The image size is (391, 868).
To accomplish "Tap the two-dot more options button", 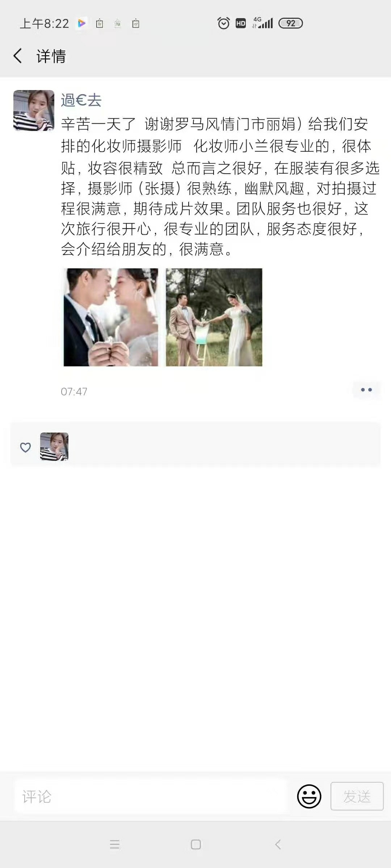I will [366, 390].
